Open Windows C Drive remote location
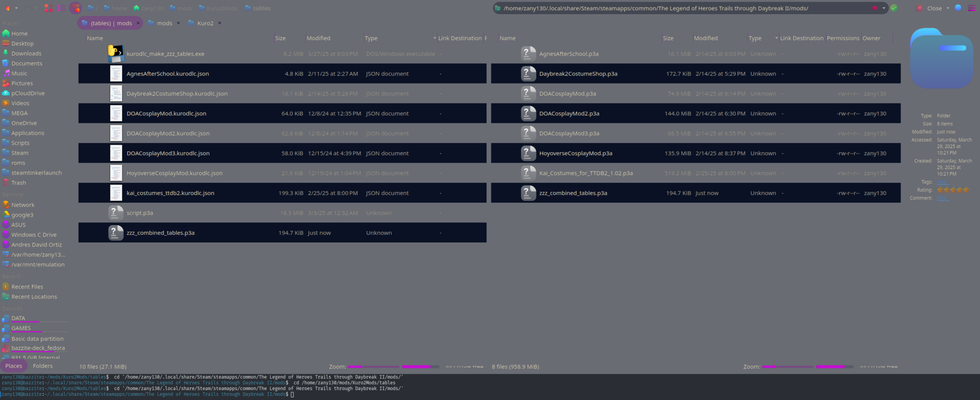This screenshot has width=980, height=400. point(34,235)
